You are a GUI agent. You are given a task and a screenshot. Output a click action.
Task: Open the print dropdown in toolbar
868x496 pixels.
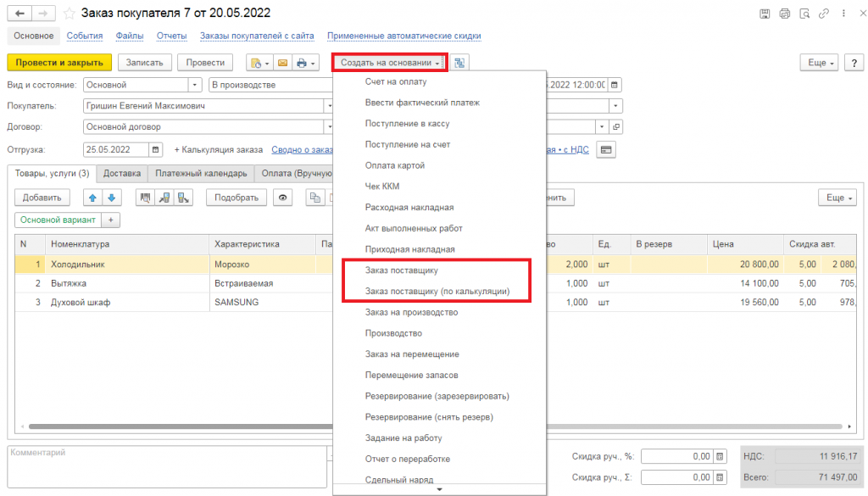(305, 63)
